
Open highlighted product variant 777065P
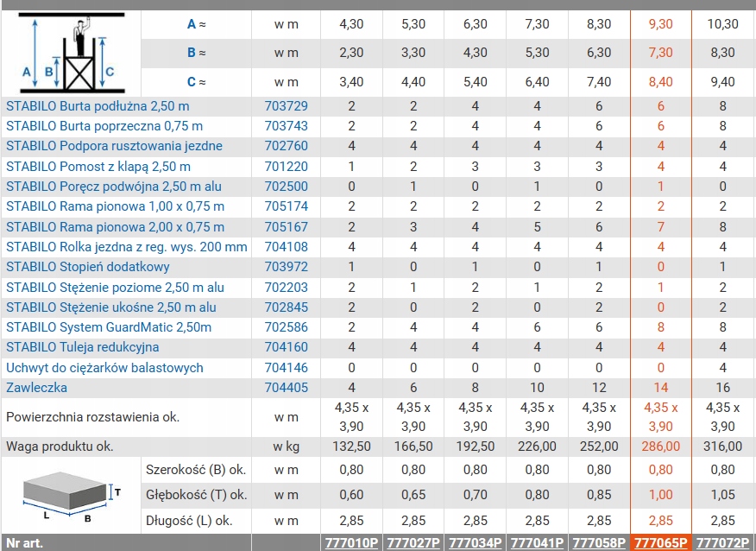pos(660,543)
